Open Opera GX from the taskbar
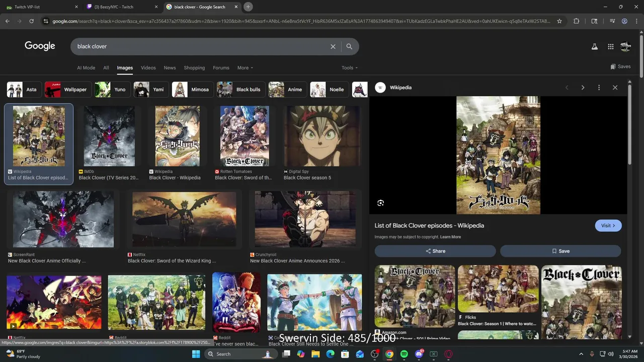Viewport: 644px width, 362px height. tap(448, 354)
